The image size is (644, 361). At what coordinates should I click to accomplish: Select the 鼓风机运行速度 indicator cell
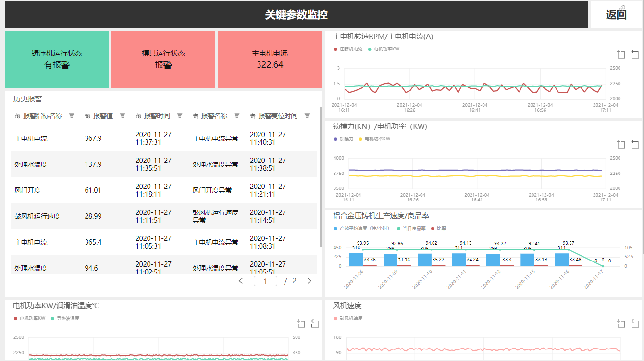[37, 216]
